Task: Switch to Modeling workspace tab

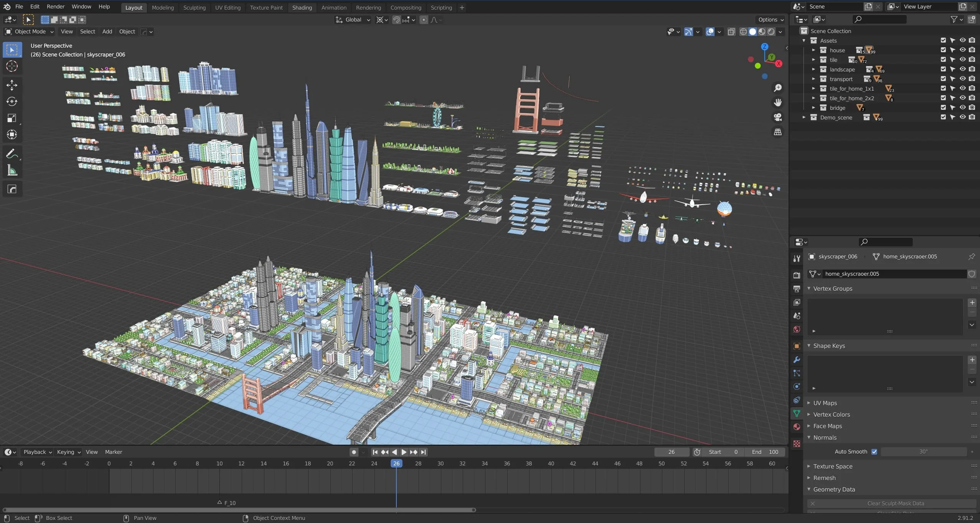Action: coord(163,8)
